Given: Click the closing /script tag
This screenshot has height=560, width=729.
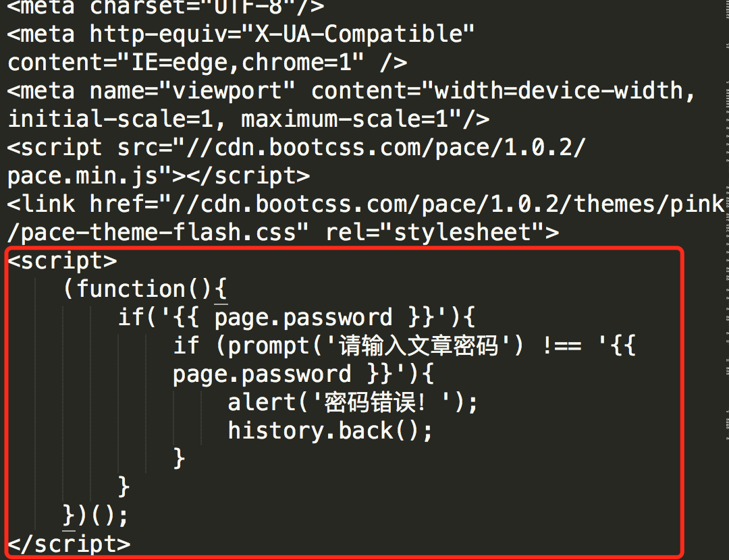Looking at the screenshot, I should [x=70, y=544].
